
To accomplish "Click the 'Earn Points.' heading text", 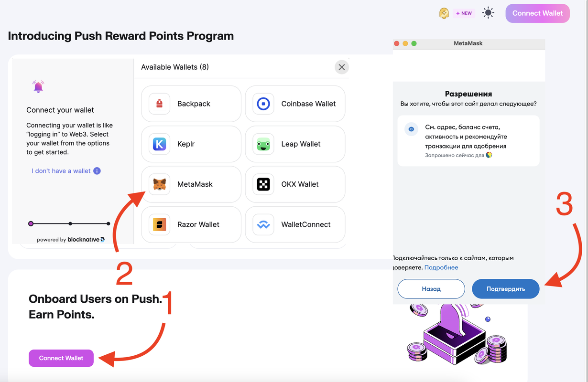I will [x=62, y=315].
